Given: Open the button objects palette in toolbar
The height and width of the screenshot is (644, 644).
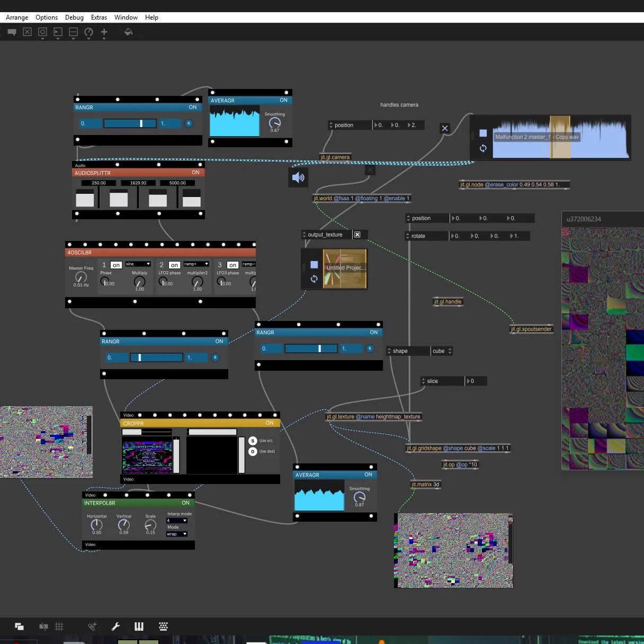Looking at the screenshot, I should point(42,32).
